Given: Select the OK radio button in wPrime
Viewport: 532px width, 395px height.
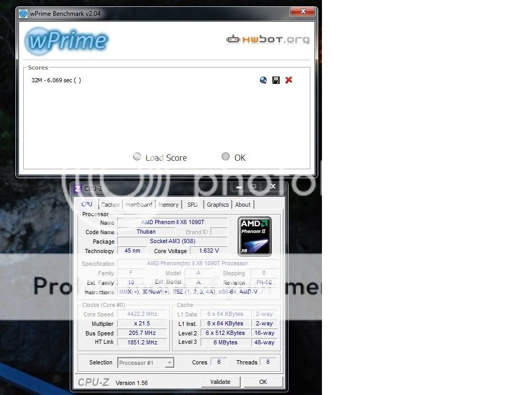Looking at the screenshot, I should pyautogui.click(x=225, y=157).
